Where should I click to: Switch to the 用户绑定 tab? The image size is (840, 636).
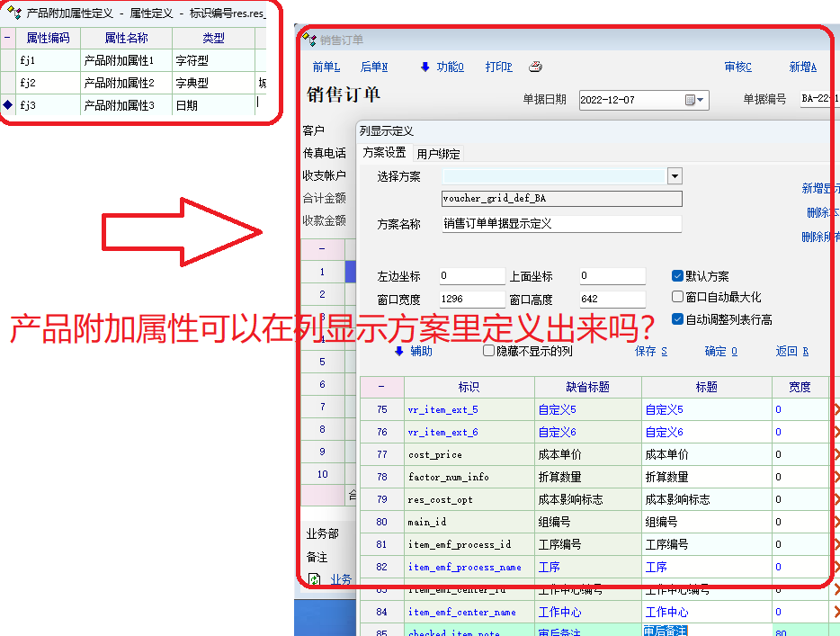pos(438,154)
